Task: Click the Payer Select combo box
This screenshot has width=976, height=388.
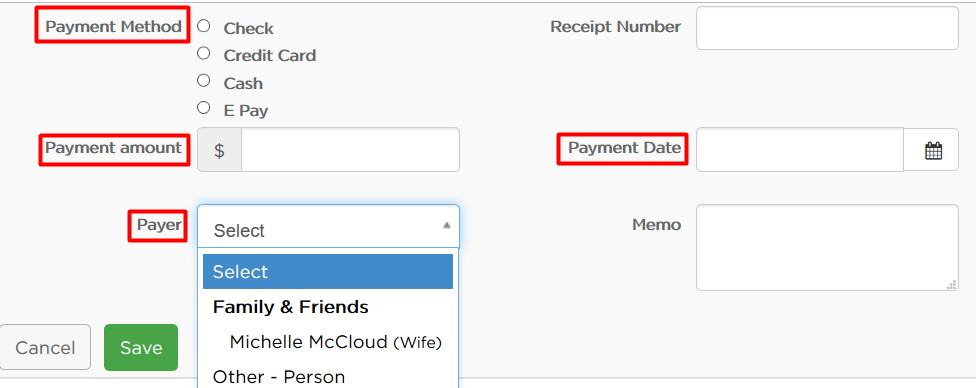Action: (328, 227)
